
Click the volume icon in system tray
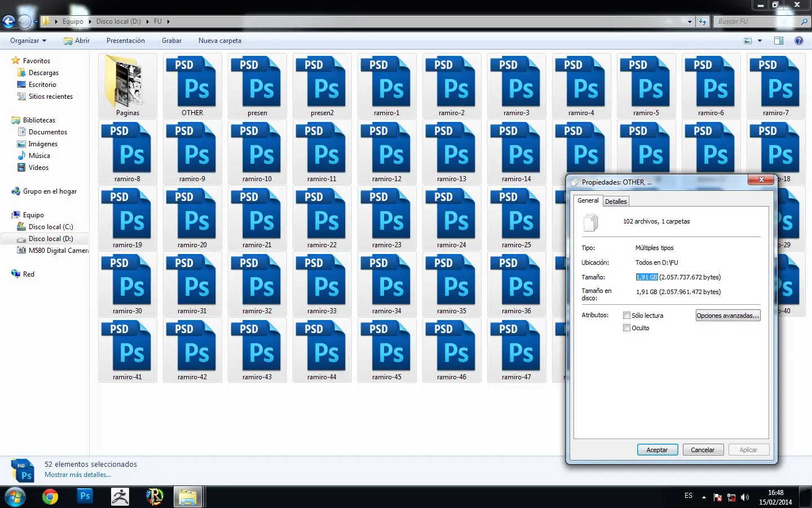point(745,497)
